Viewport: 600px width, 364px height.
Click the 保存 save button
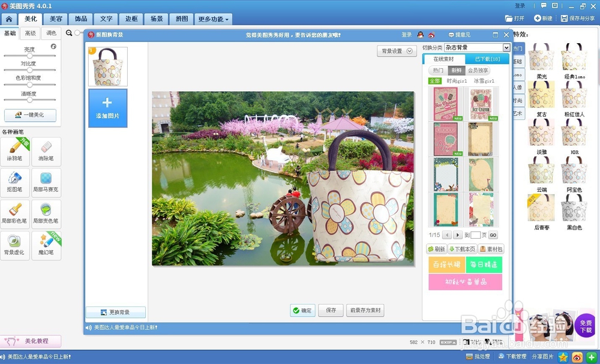[x=331, y=311]
